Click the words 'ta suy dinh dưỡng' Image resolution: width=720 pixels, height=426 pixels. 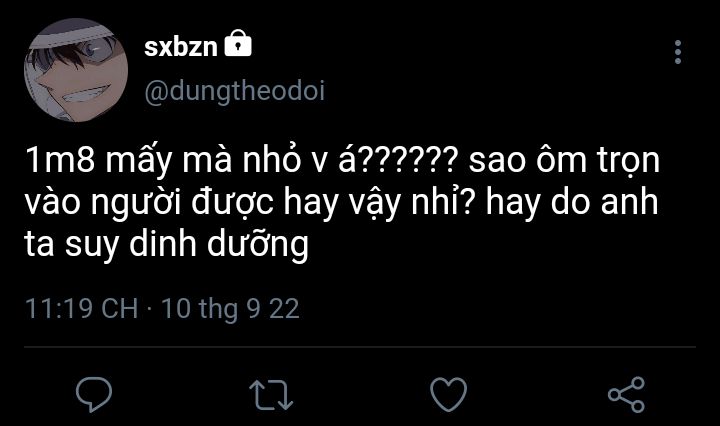pos(166,244)
